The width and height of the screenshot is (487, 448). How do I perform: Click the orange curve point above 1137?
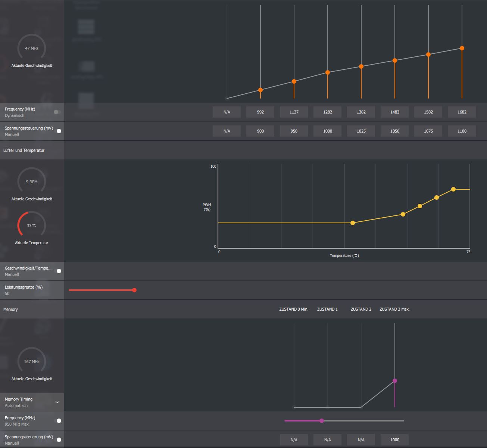[x=294, y=81]
